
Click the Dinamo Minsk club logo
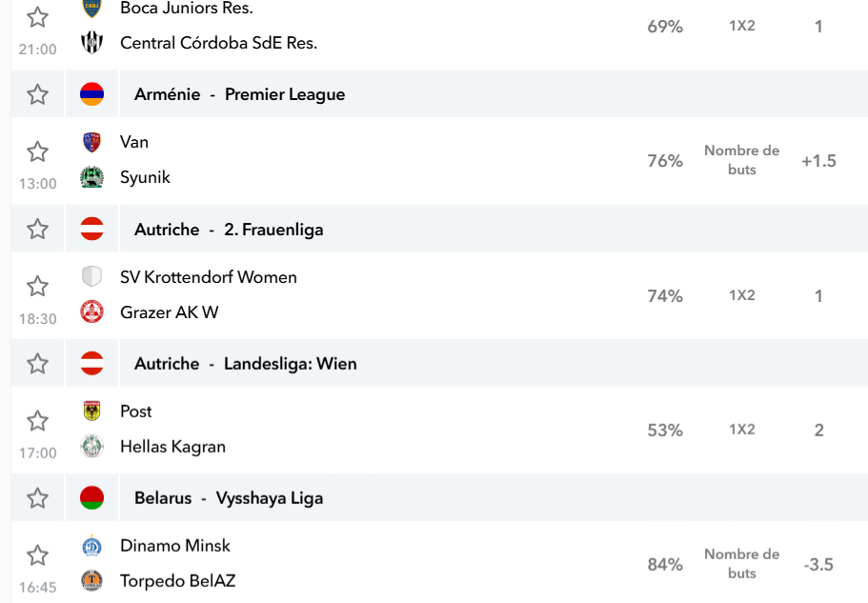point(91,546)
